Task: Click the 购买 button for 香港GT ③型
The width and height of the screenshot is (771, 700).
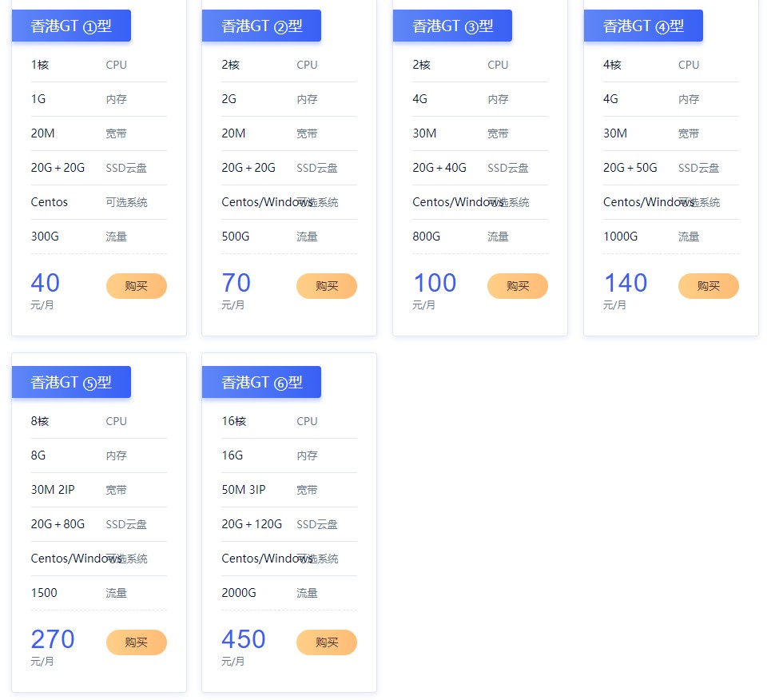Action: (x=517, y=285)
